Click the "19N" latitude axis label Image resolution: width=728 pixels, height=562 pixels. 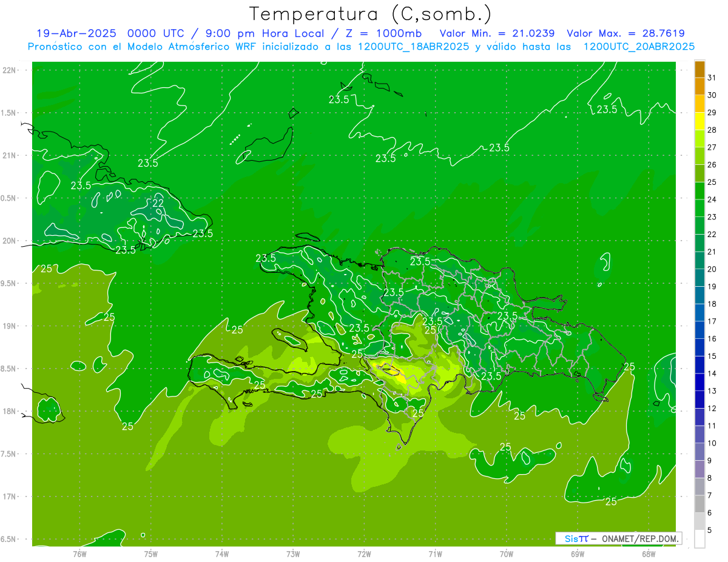[10, 326]
